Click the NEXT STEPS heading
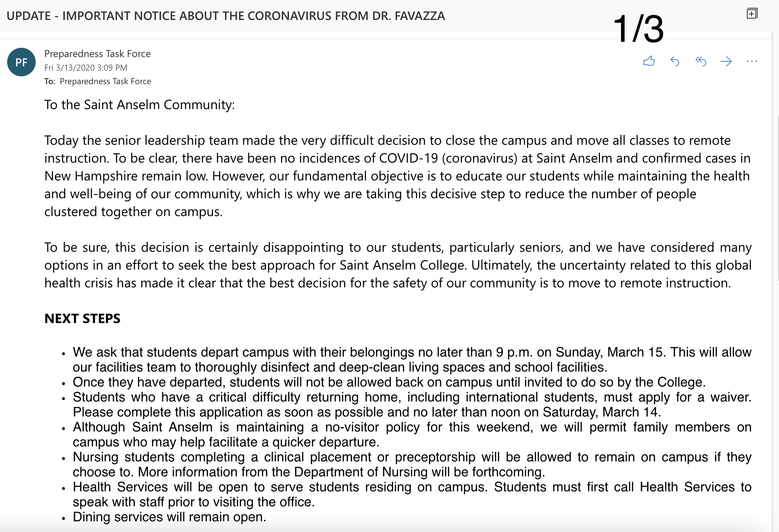 point(82,318)
